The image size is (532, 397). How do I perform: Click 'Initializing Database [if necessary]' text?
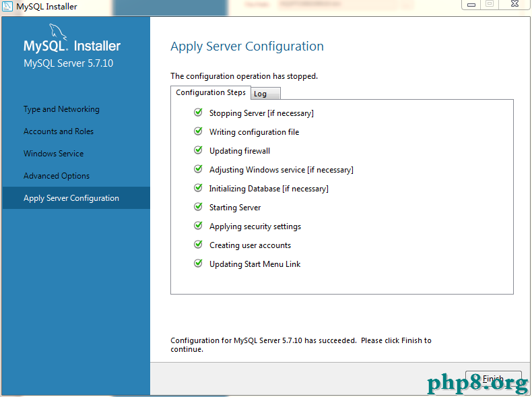pos(269,189)
